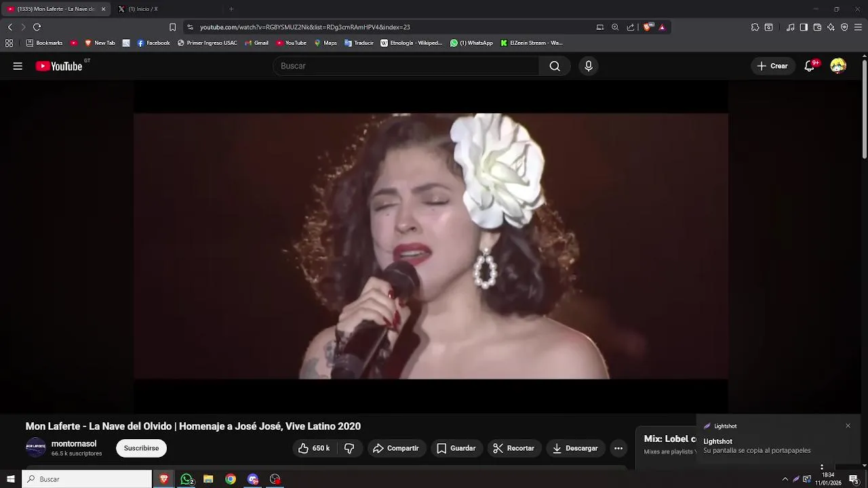Viewport: 868px width, 488px height.
Task: Open Google Chrome from the taskbar
Action: 231,479
